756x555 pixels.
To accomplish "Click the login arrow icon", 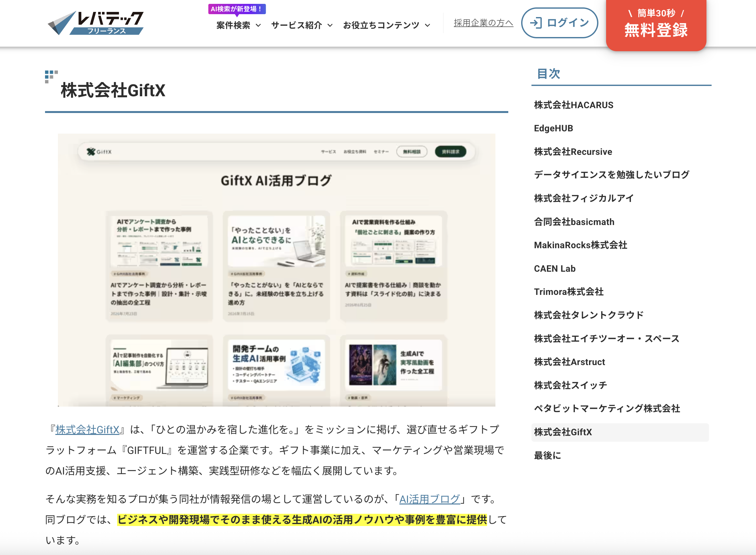I will pos(536,23).
